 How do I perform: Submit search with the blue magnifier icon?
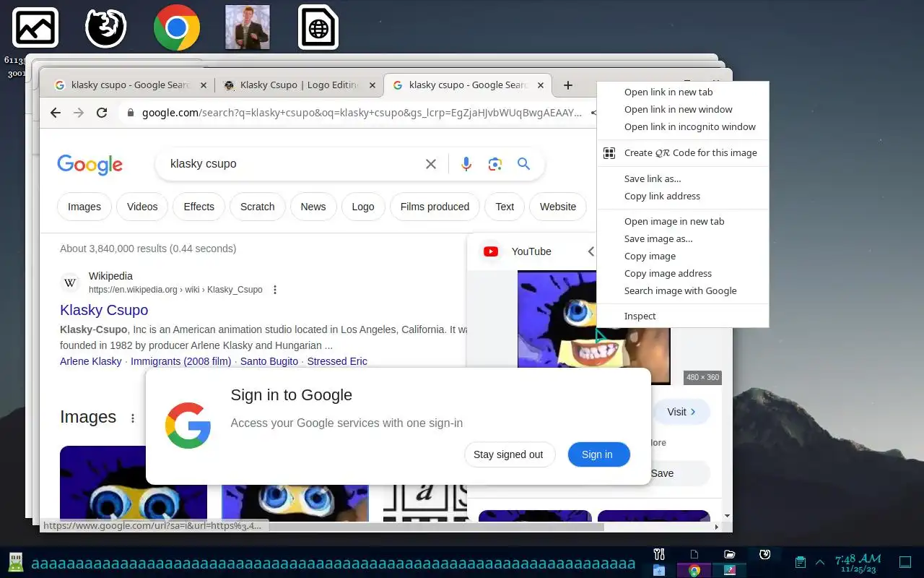coord(524,164)
